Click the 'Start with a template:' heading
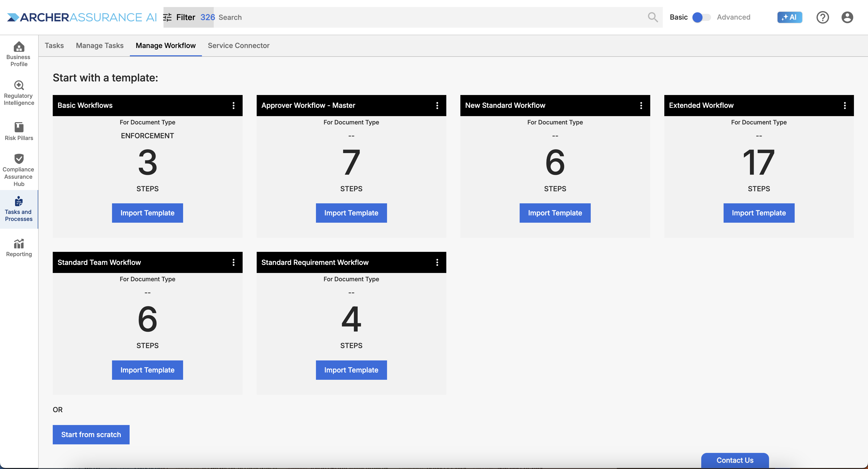Screen dimensions: 868x469 105,78
